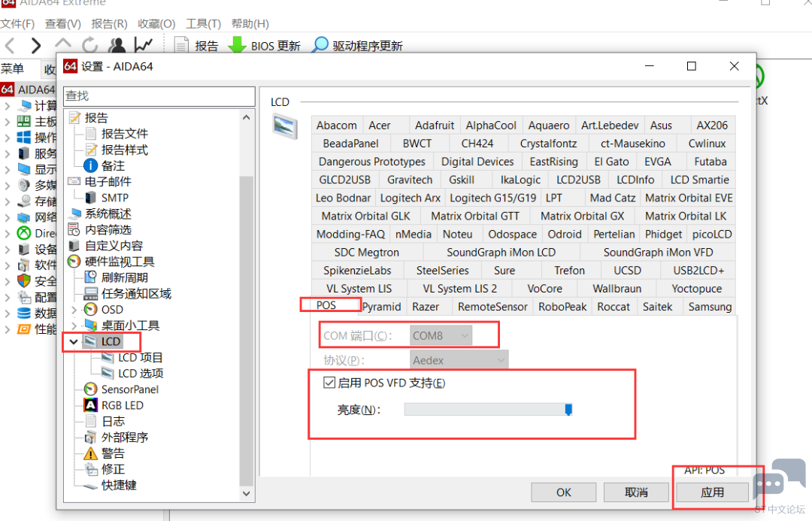Open the 协议 Aedex dropdown
Image resolution: width=812 pixels, height=521 pixels.
click(459, 360)
